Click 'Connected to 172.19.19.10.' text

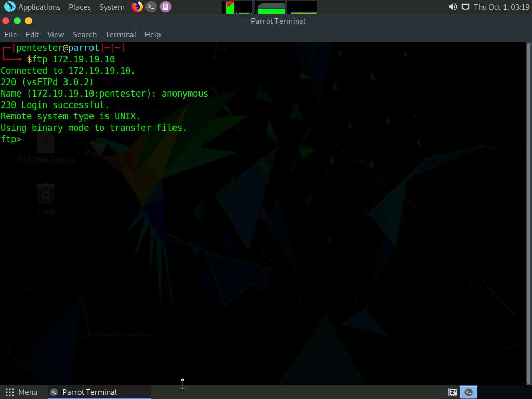(x=68, y=71)
